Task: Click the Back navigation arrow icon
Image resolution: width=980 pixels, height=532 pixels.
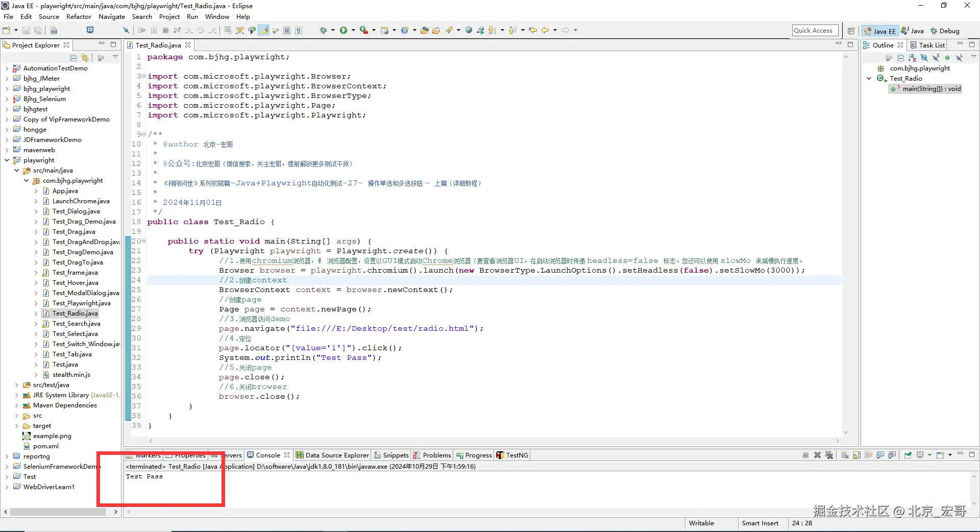Action: pyautogui.click(x=545, y=31)
